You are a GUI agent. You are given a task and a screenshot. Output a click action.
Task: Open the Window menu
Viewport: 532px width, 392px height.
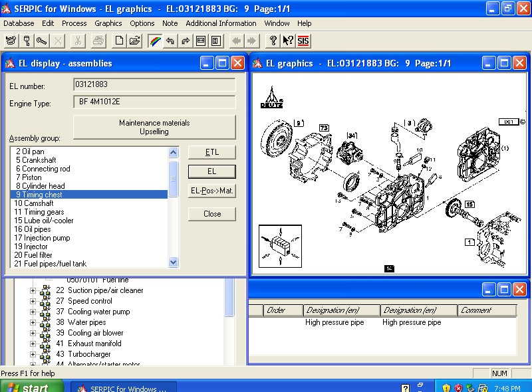[277, 23]
